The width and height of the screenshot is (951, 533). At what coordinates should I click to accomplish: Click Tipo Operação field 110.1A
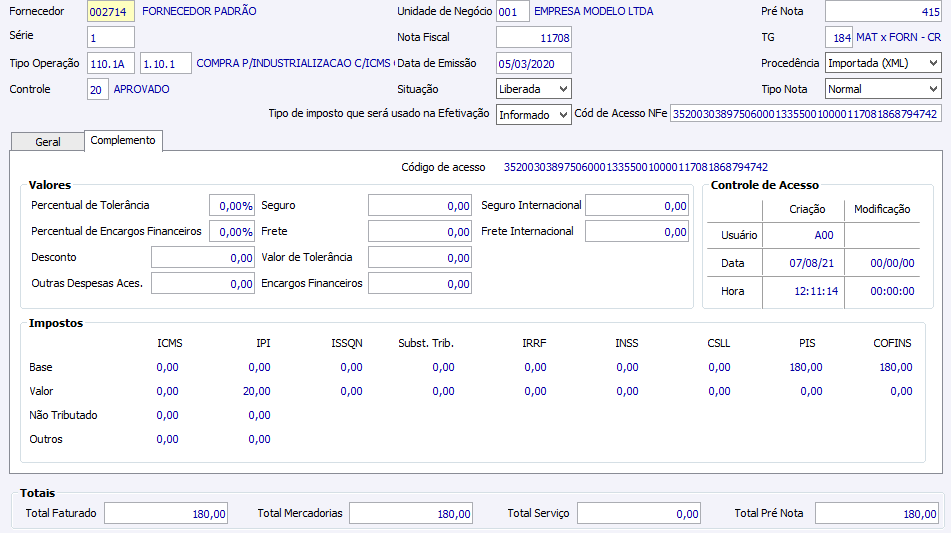(x=111, y=63)
